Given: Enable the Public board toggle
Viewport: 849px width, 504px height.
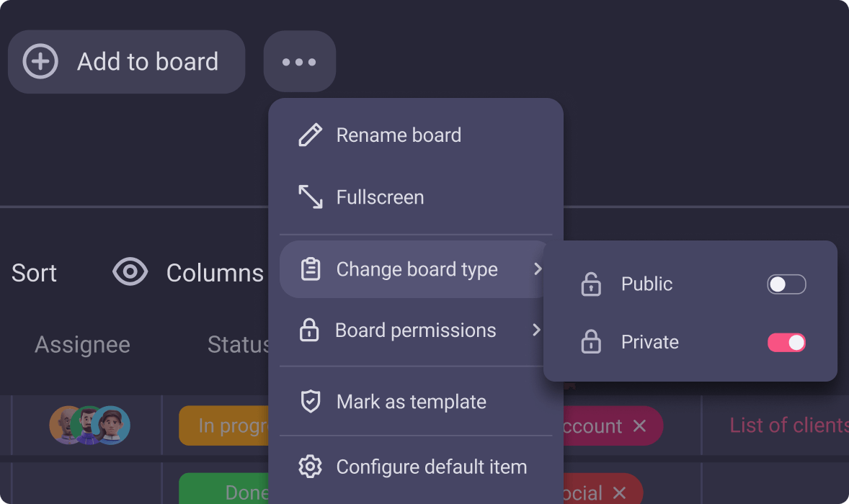Looking at the screenshot, I should [786, 284].
